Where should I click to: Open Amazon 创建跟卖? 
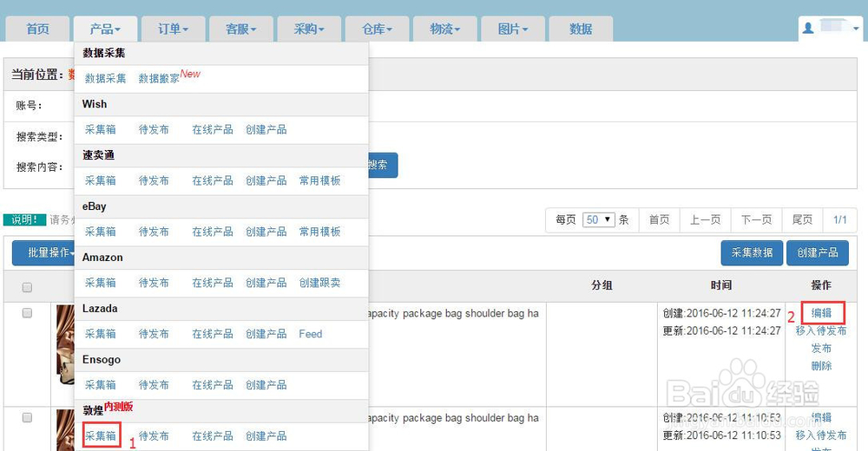tap(320, 283)
